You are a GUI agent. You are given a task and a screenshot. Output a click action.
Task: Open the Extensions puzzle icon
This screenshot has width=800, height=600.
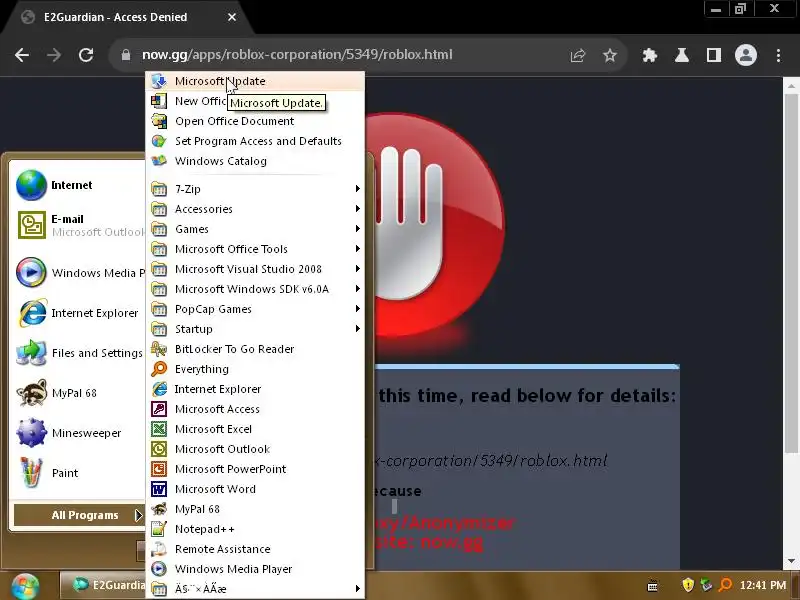click(649, 55)
